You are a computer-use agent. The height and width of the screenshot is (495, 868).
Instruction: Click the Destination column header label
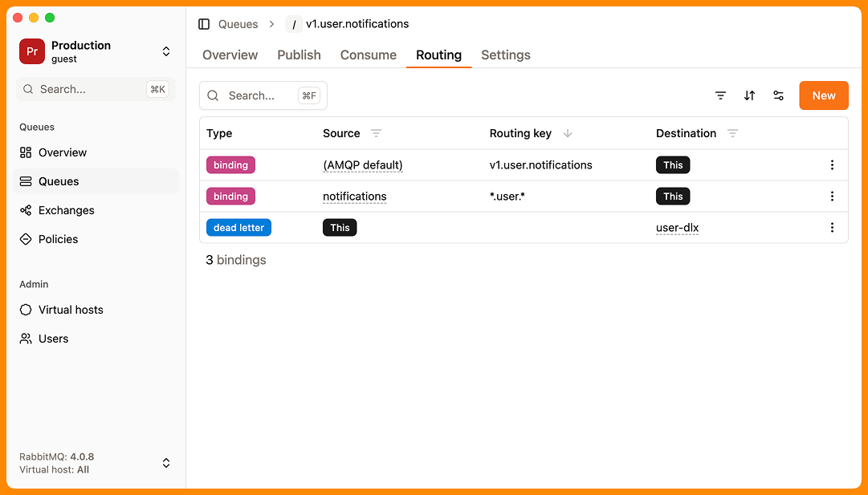686,133
